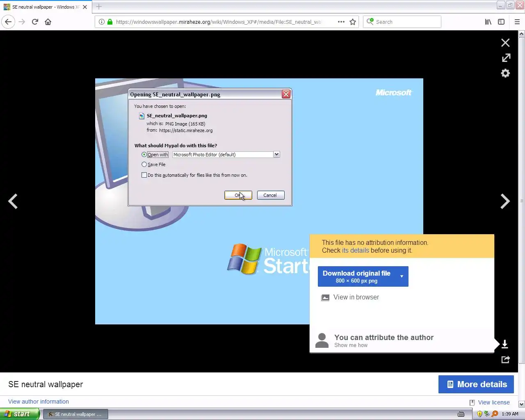Expand the Microsoft Photo Editor application dropdown

click(x=276, y=154)
